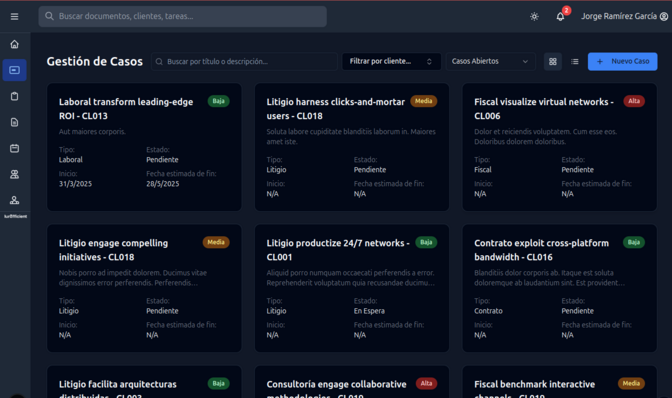
Task: Click 'Aut maiores corporis.' description
Action: click(92, 132)
